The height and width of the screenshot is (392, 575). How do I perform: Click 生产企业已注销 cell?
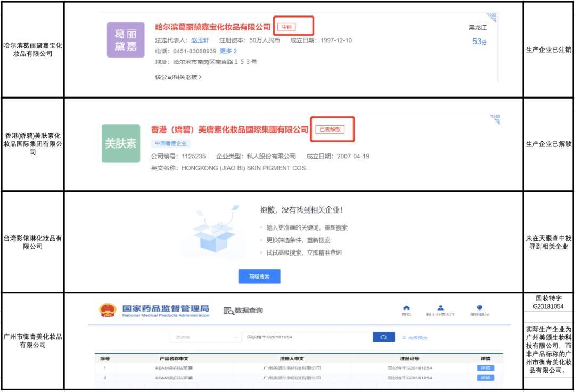[x=548, y=50]
